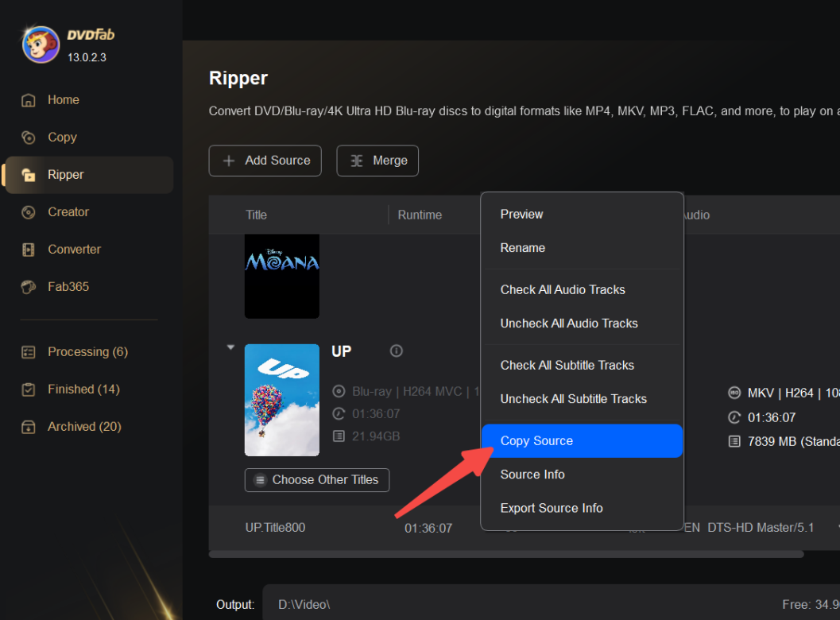This screenshot has height=620, width=840.
Task: Click the UP movie poster thumbnail
Action: [x=282, y=400]
